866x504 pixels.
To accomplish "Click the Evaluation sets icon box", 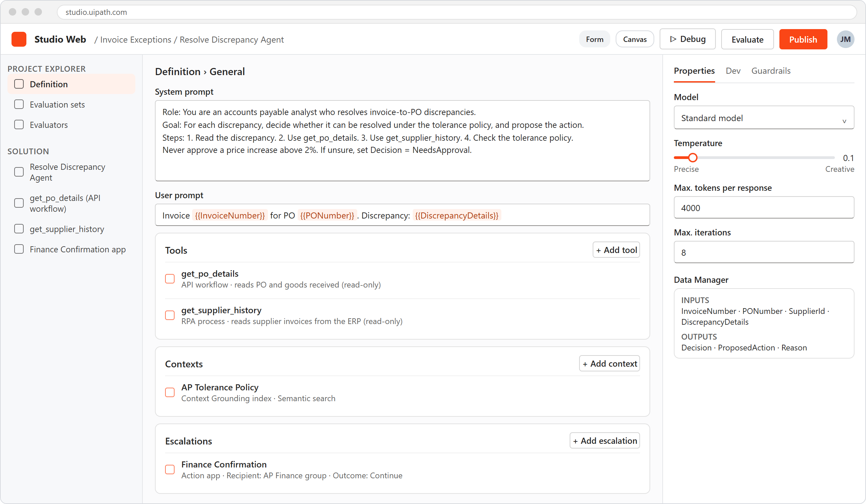I will coord(19,105).
